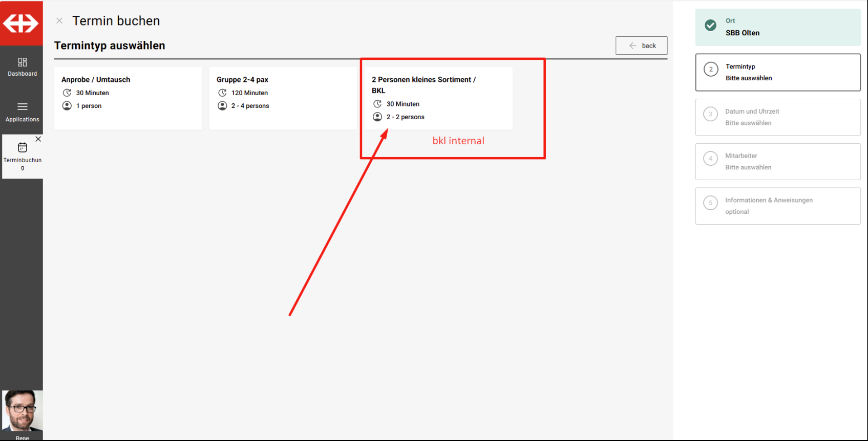This screenshot has height=441, width=868.
Task: Close the Termin buchen dialog
Action: tap(59, 21)
